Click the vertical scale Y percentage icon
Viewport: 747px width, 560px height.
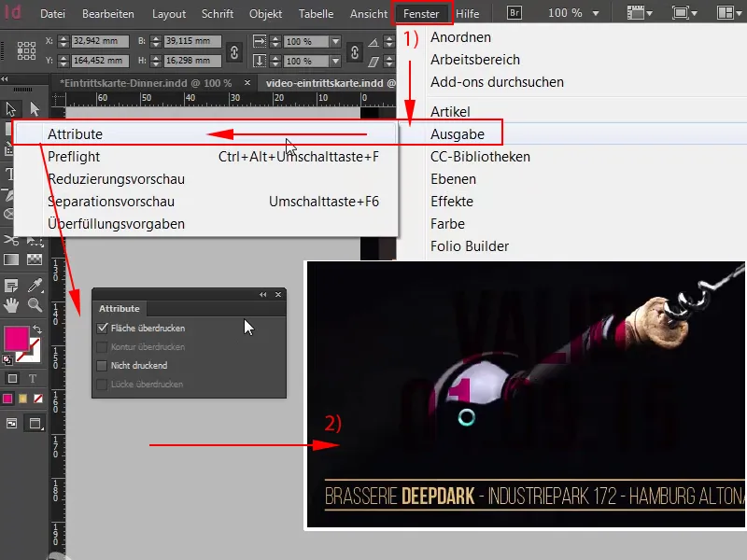coord(260,61)
